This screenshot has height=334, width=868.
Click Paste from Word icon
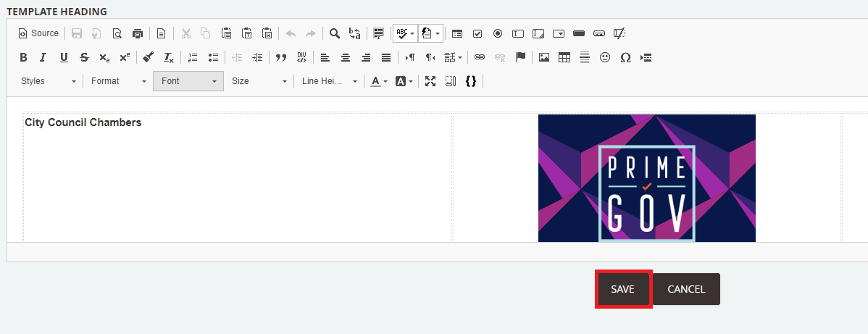click(267, 33)
